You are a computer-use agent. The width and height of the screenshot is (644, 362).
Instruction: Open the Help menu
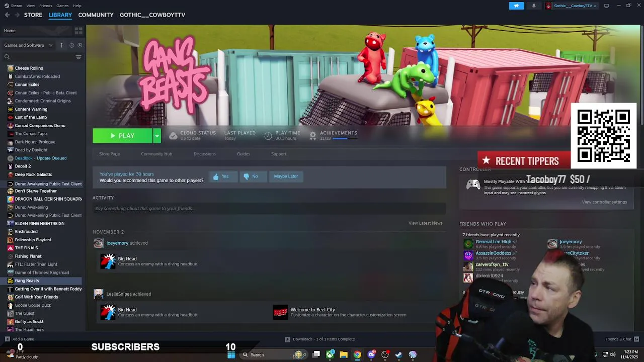click(x=77, y=6)
